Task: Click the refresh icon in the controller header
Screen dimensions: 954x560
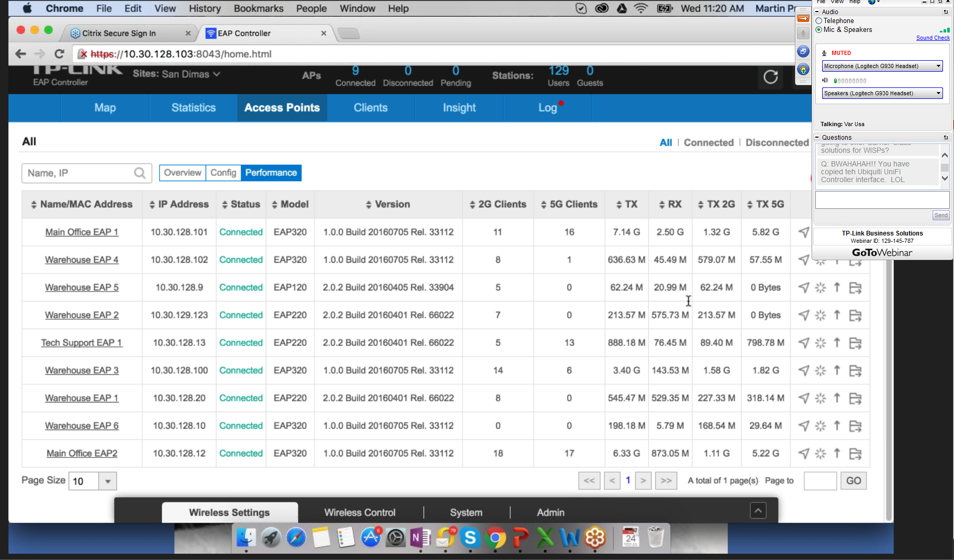Action: click(x=770, y=77)
